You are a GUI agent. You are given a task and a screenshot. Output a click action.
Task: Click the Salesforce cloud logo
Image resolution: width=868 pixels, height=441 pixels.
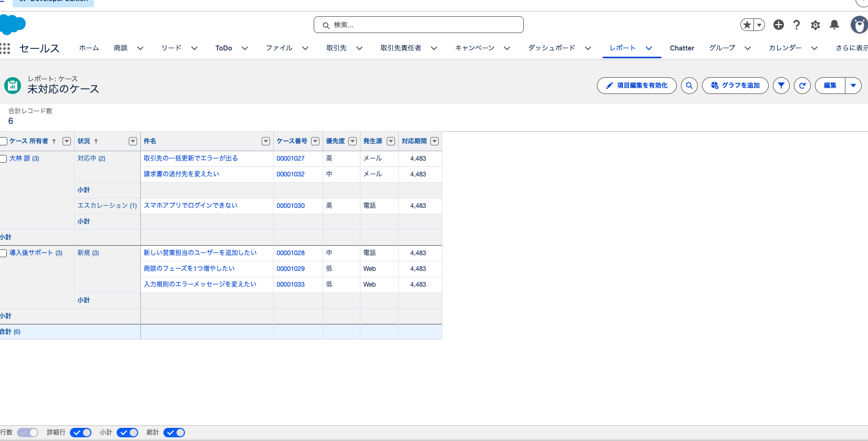pos(13,25)
